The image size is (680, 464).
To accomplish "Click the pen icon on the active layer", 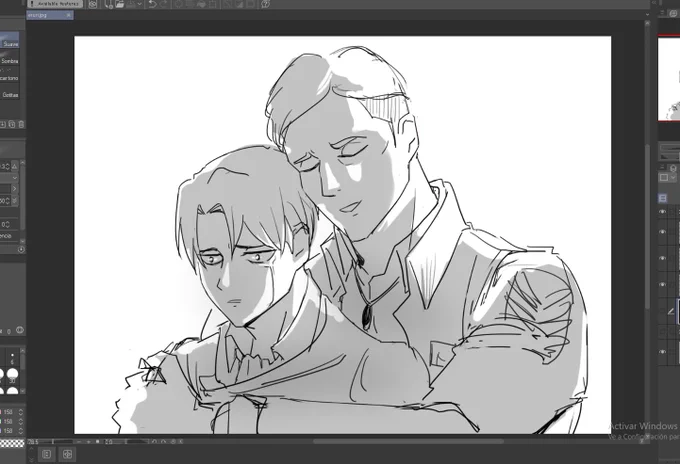I will (671, 311).
